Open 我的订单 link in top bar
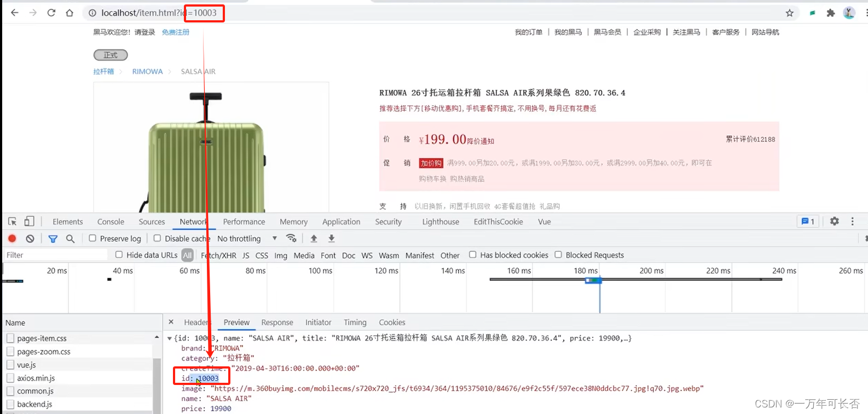Viewport: 868px width, 414px height. pos(528,32)
